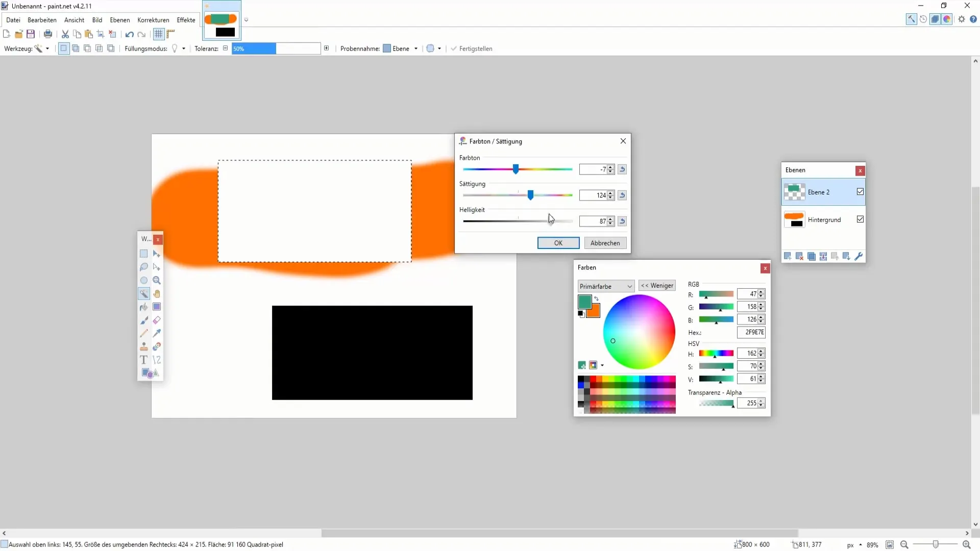Add new layer in Ebenen panel

click(788, 256)
